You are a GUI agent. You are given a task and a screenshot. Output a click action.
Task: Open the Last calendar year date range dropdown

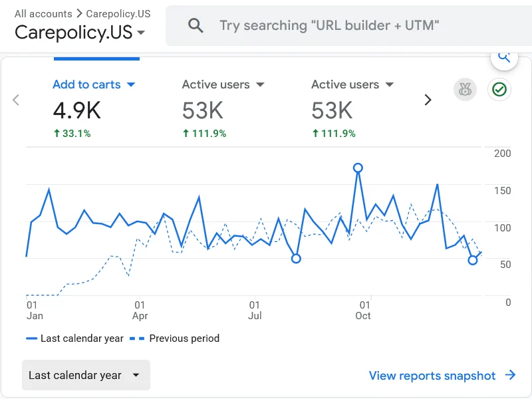click(86, 375)
